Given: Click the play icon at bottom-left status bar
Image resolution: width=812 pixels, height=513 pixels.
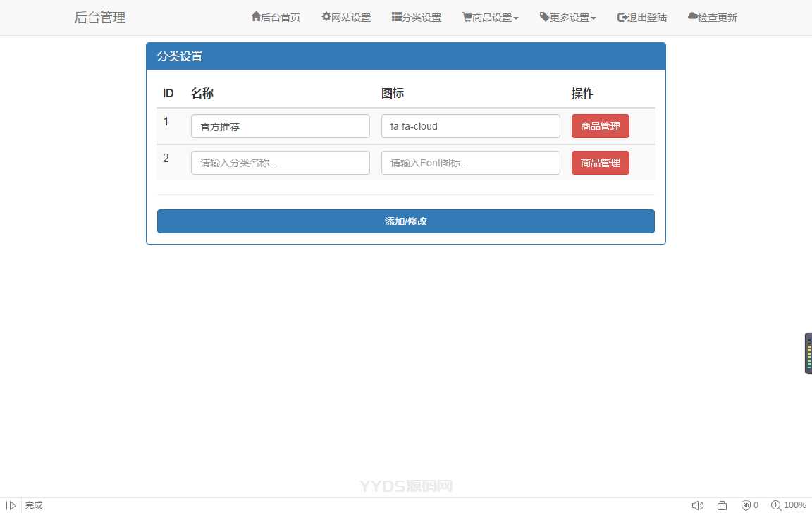Looking at the screenshot, I should coord(11,505).
